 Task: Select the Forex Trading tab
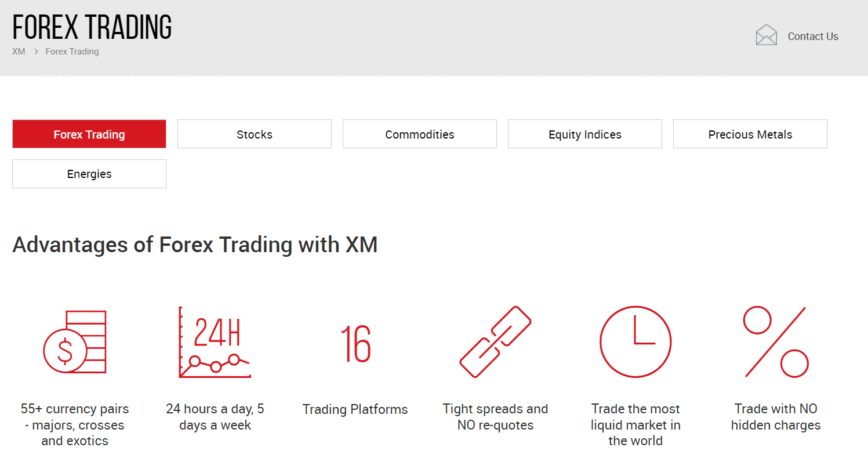pyautogui.click(x=89, y=134)
